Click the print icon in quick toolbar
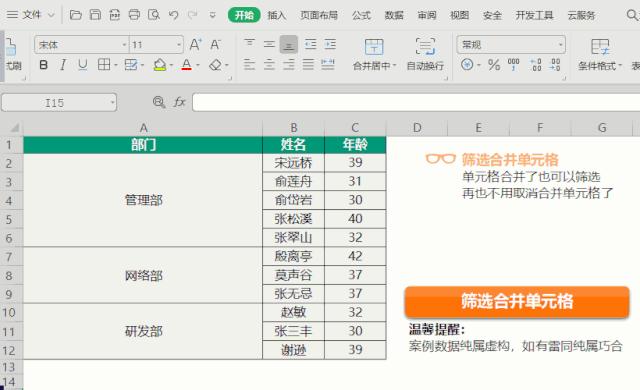Viewport: 640px width, 390px height. 134,15
